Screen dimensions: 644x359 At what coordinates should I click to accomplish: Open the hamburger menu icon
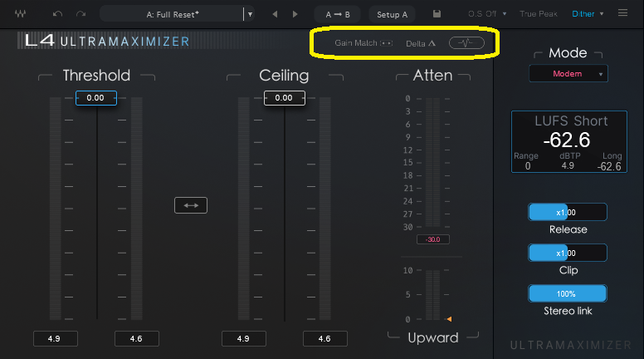tap(623, 13)
